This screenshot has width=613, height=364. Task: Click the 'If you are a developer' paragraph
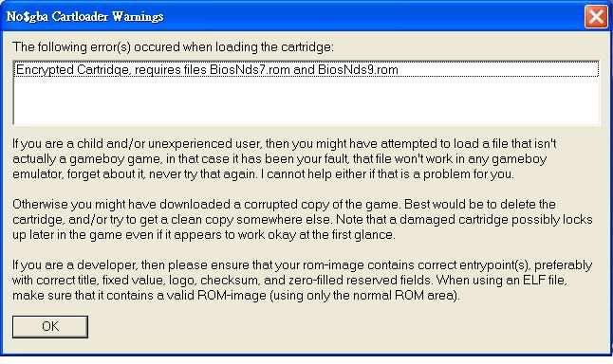[302, 280]
